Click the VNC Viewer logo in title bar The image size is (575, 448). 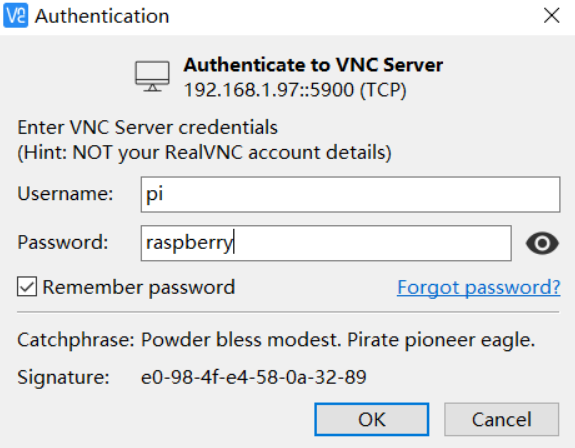pyautogui.click(x=15, y=15)
